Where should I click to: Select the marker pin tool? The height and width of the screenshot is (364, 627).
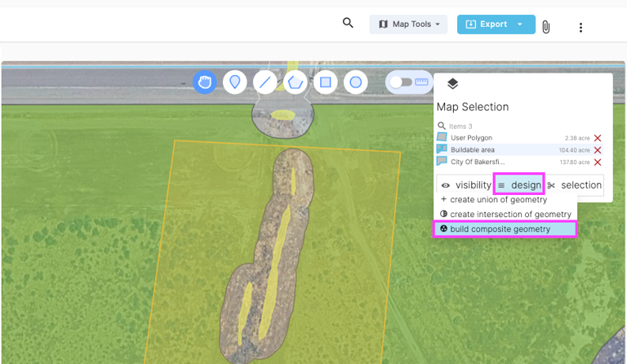[x=235, y=82]
